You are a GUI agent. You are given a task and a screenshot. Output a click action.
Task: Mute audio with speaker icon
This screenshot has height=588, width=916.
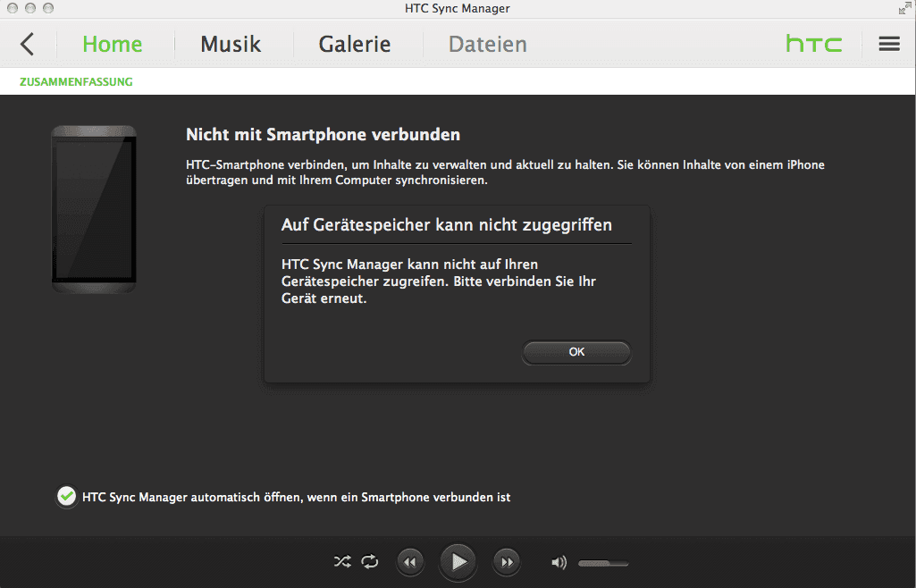(559, 562)
